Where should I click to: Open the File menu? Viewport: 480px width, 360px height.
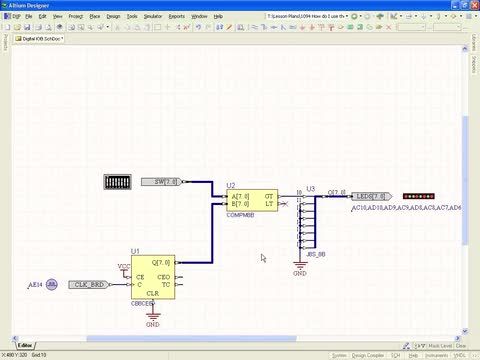click(x=29, y=16)
